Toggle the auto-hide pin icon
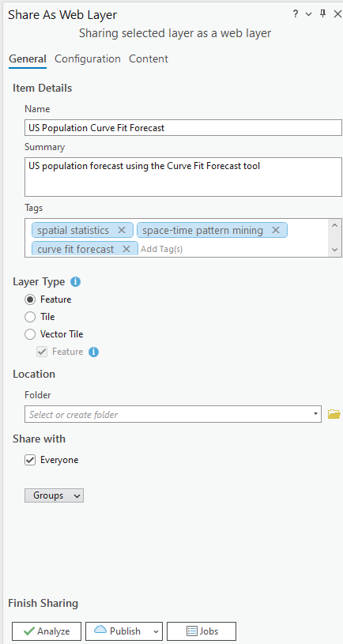Screen dimensions: 343x644 click(x=323, y=14)
